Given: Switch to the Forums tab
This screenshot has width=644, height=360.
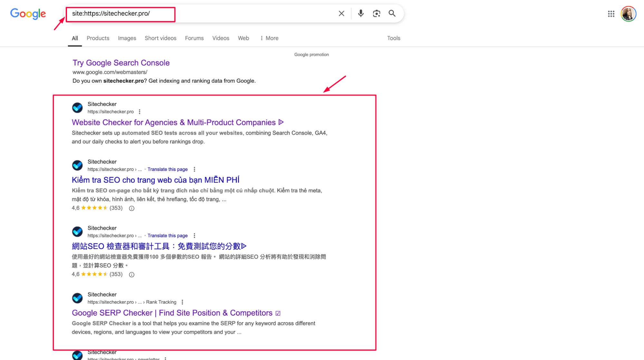Looking at the screenshot, I should click(194, 38).
